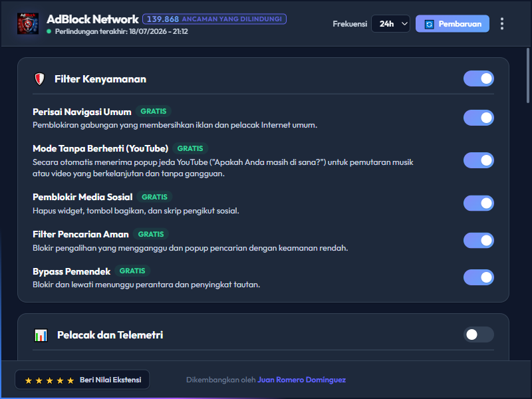
Task: Click the red shield Filter Kenyamanan icon
Action: [40, 79]
